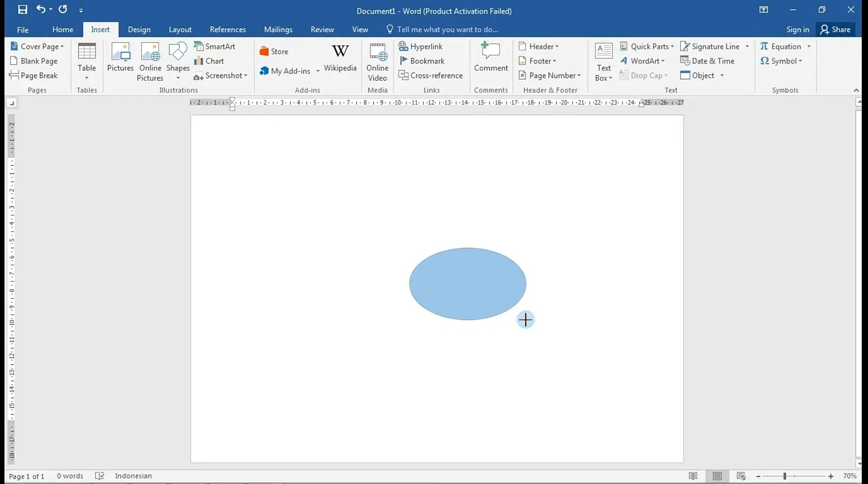Click the Insert tab
Screen dimensions: 868x484
click(100, 29)
